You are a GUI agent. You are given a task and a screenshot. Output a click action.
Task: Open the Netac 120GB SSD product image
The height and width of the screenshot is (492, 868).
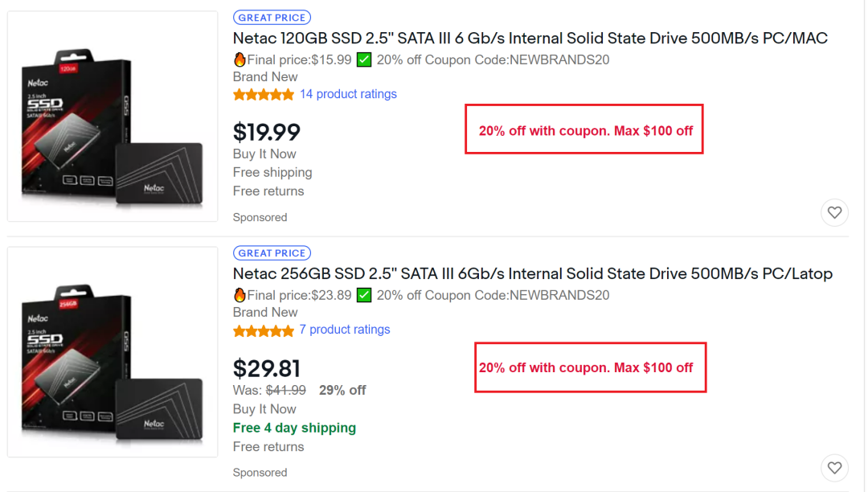(x=113, y=117)
